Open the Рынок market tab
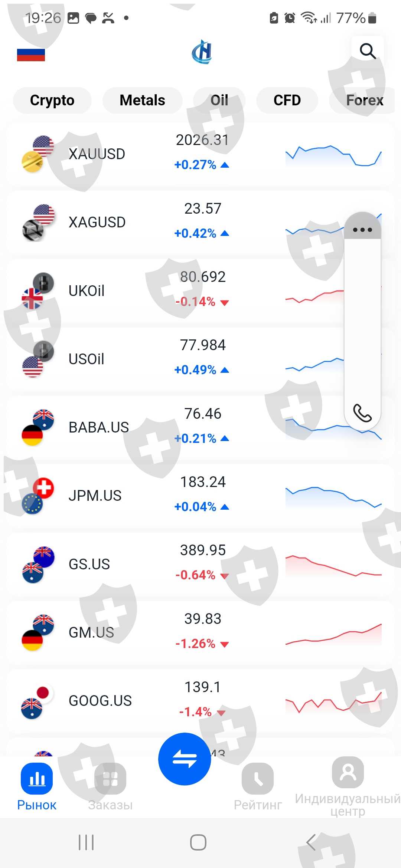The height and width of the screenshot is (868, 401). click(37, 786)
